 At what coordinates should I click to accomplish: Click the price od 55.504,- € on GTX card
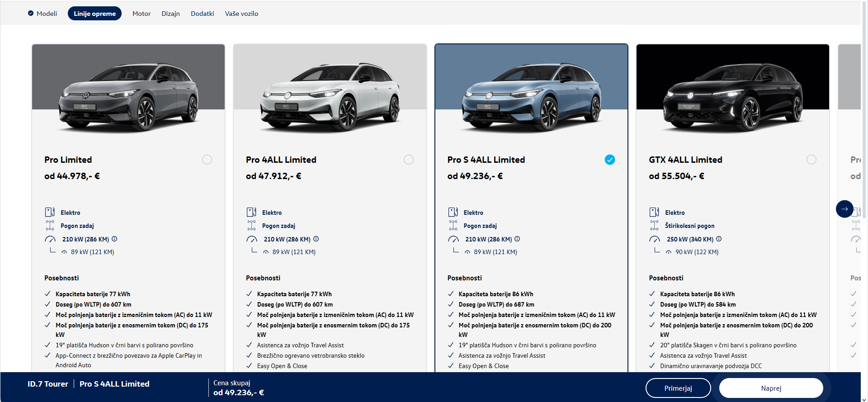click(677, 176)
